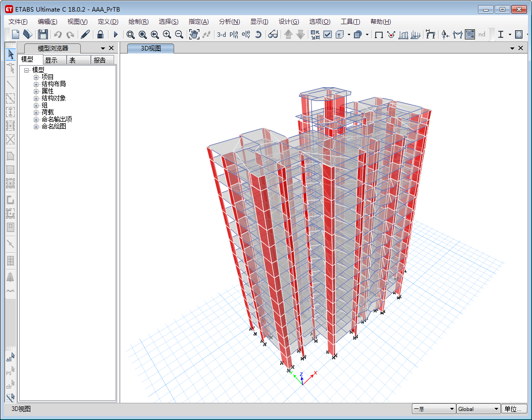The width and height of the screenshot is (532, 420).
Task: Expand the 结构布局 tree node
Action: [36, 84]
